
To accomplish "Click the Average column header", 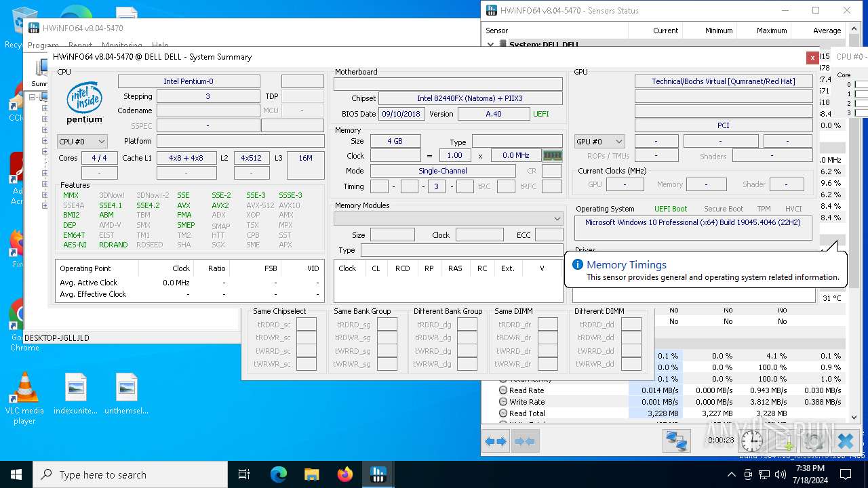I will [x=818, y=30].
